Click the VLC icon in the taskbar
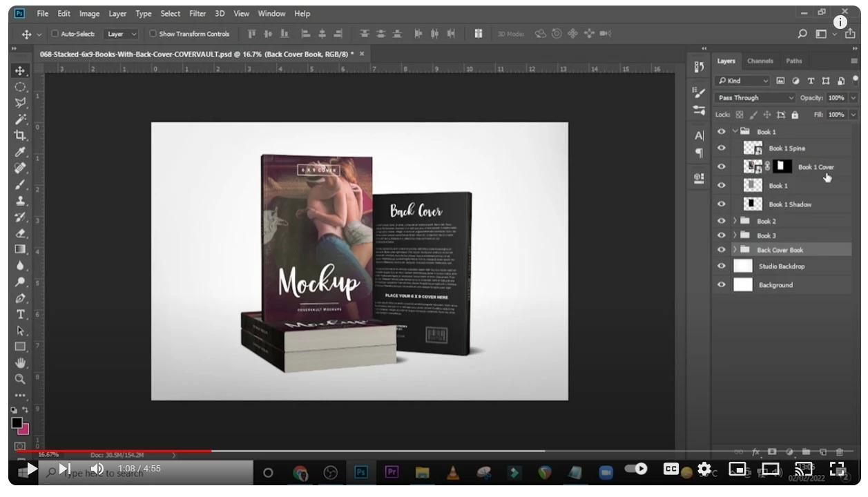Viewport: 868px width, 497px height. click(453, 472)
